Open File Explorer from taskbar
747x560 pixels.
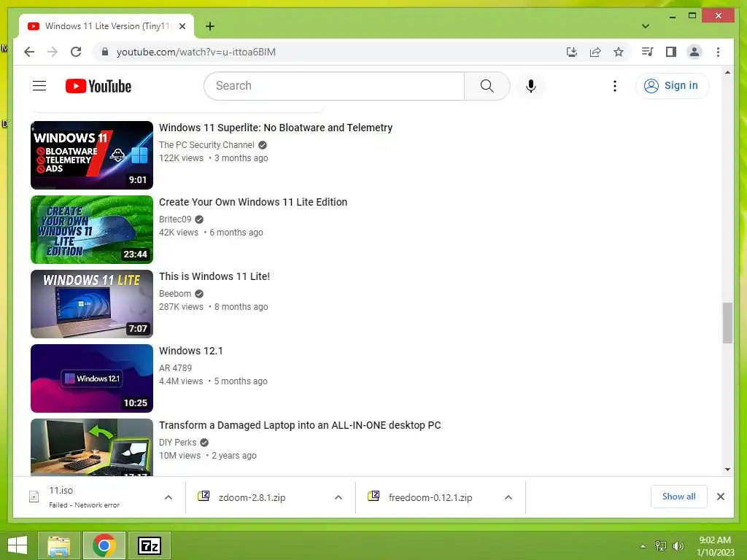click(x=58, y=545)
